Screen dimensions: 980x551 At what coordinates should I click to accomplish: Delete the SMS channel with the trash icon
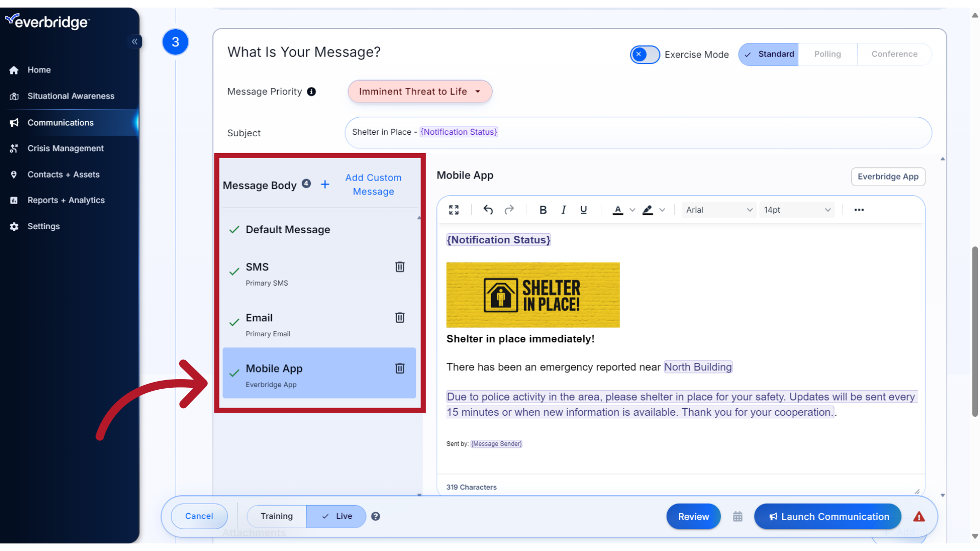(400, 267)
